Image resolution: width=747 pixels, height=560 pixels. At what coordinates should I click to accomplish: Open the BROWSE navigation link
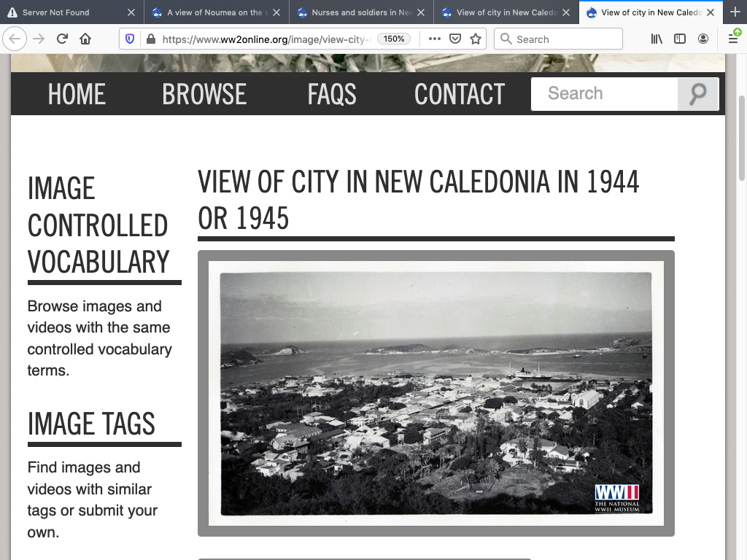coord(204,94)
